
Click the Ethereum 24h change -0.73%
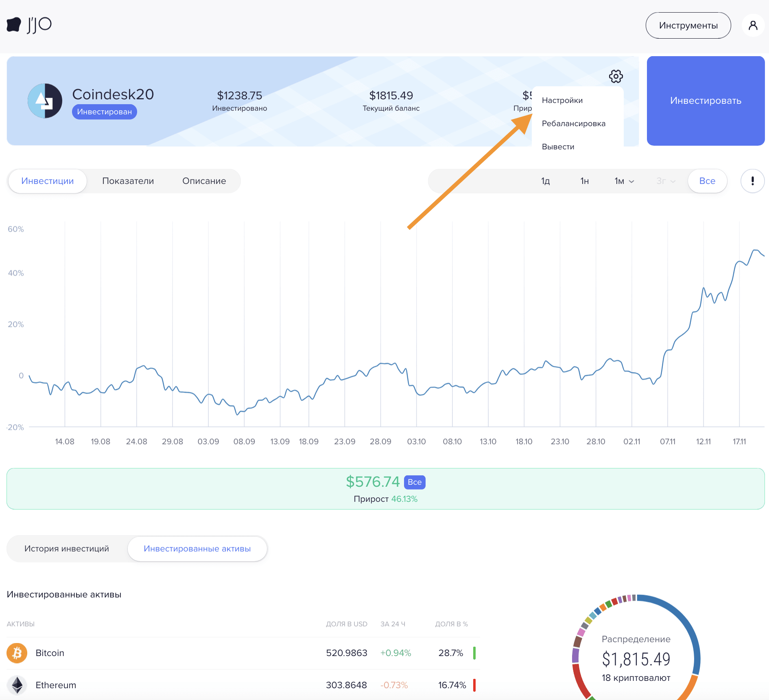pyautogui.click(x=394, y=685)
